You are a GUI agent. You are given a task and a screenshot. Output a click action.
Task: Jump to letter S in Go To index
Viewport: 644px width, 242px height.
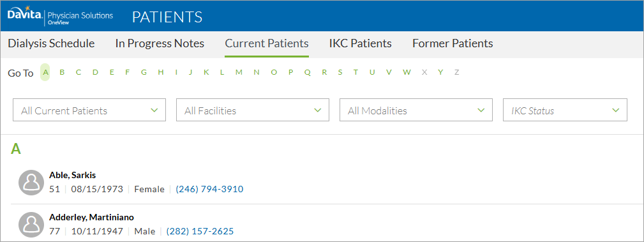[x=340, y=72]
